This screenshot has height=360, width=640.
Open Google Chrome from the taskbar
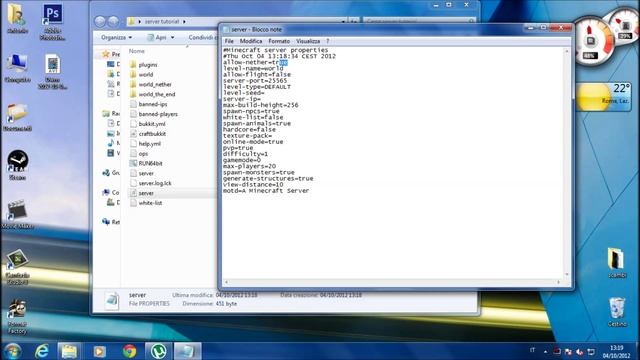click(129, 351)
